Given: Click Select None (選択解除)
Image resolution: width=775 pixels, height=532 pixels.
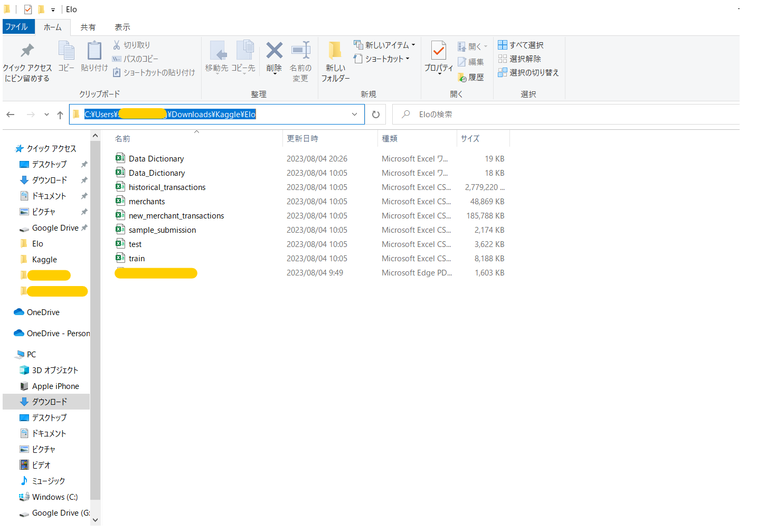Looking at the screenshot, I should coord(520,59).
